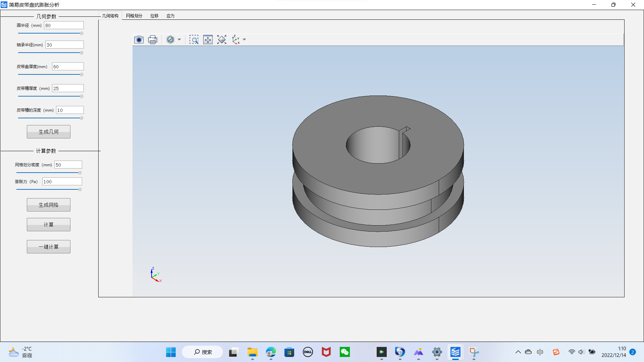Switch to the 网格划分 tab
The image size is (644, 362).
click(134, 16)
